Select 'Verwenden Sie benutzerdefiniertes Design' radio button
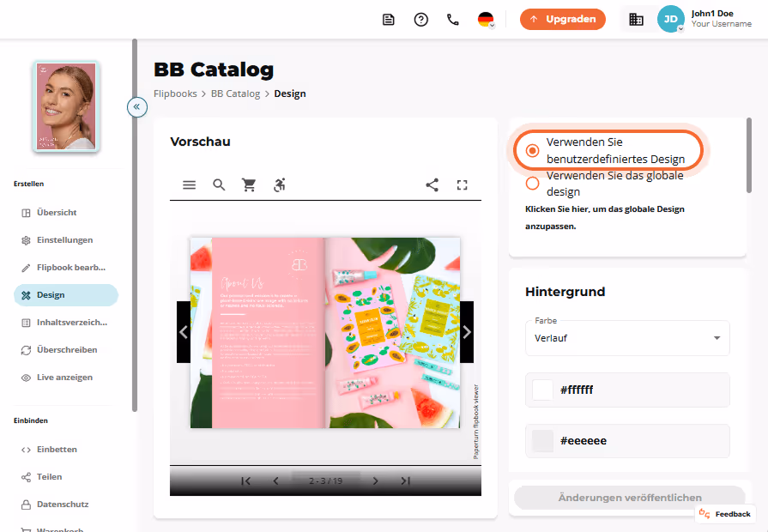 coord(532,150)
